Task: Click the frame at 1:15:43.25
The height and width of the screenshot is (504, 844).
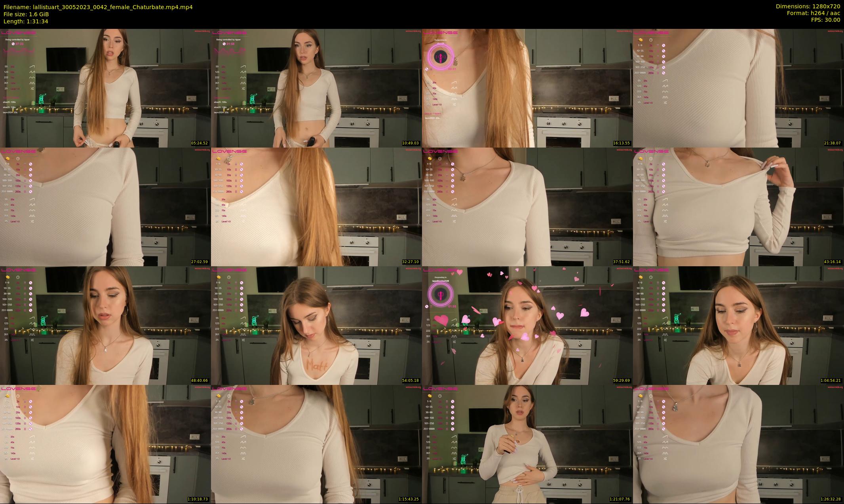Action: click(316, 444)
